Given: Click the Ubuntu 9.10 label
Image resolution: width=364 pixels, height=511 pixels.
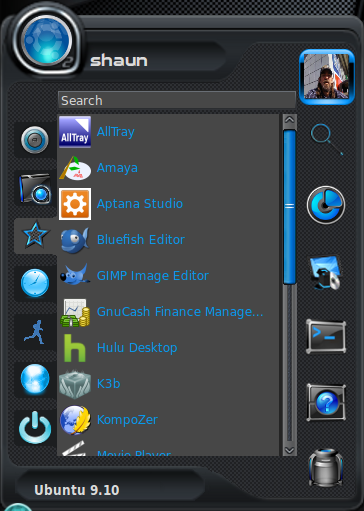Looking at the screenshot, I should (x=77, y=490).
